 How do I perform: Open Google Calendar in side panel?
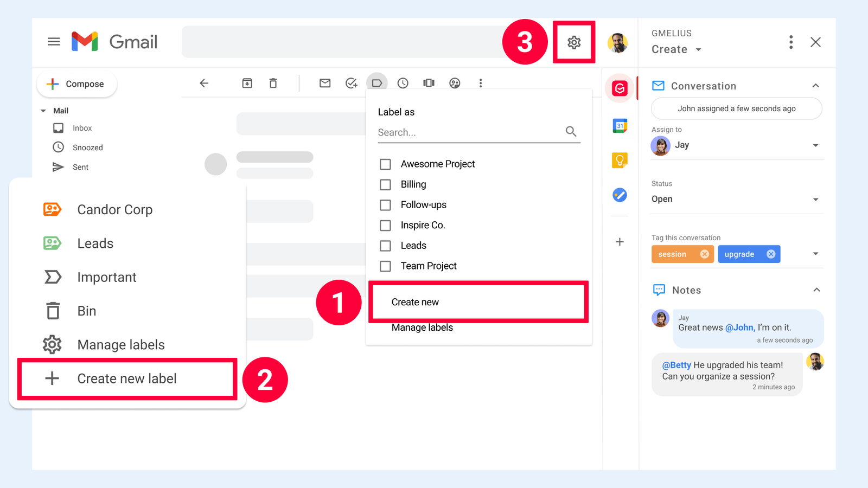(x=620, y=126)
